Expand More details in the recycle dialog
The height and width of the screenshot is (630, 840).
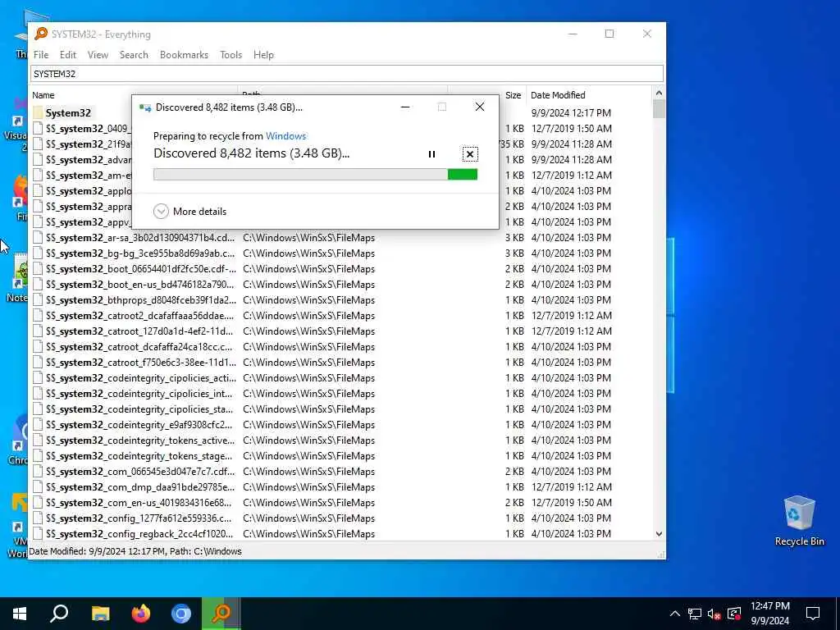190,211
